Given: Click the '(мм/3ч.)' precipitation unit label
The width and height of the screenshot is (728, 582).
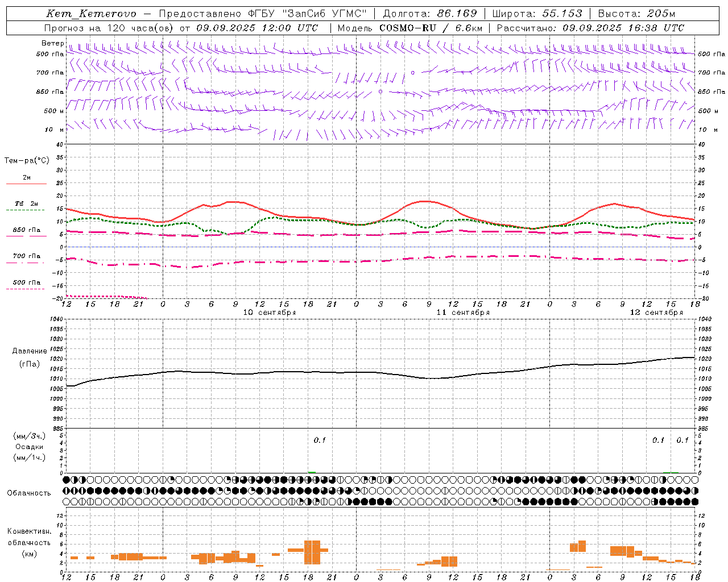Looking at the screenshot, I should 30,436.
